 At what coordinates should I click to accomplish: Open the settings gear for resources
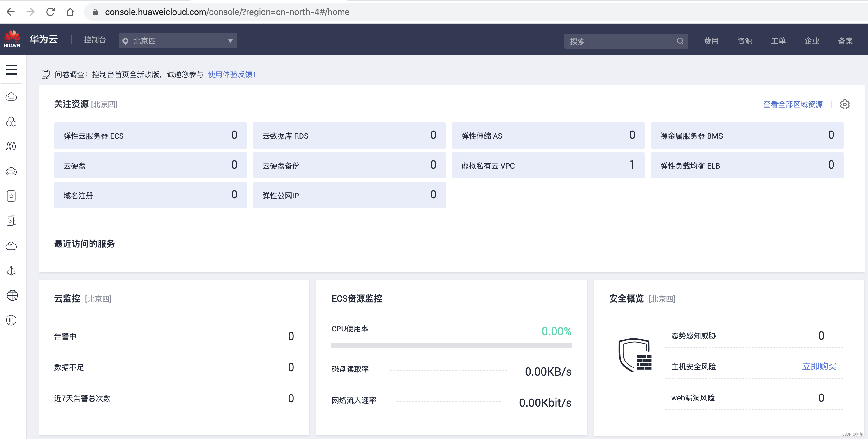[844, 104]
